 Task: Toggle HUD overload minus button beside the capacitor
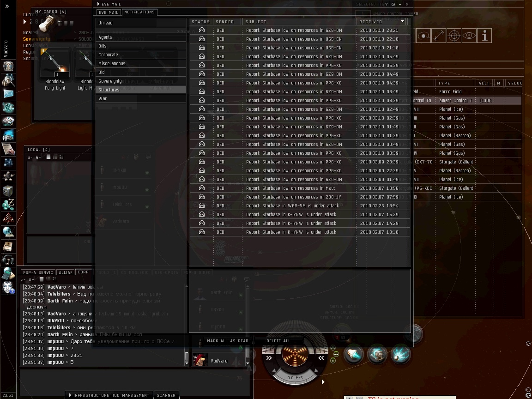(x=336, y=354)
